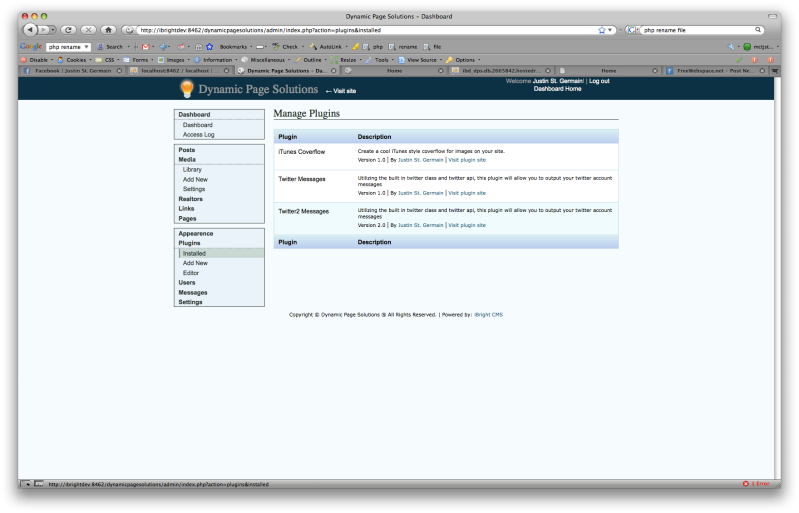Click the Google toolbar Search button
Screen dimensions: 799x513
point(111,47)
